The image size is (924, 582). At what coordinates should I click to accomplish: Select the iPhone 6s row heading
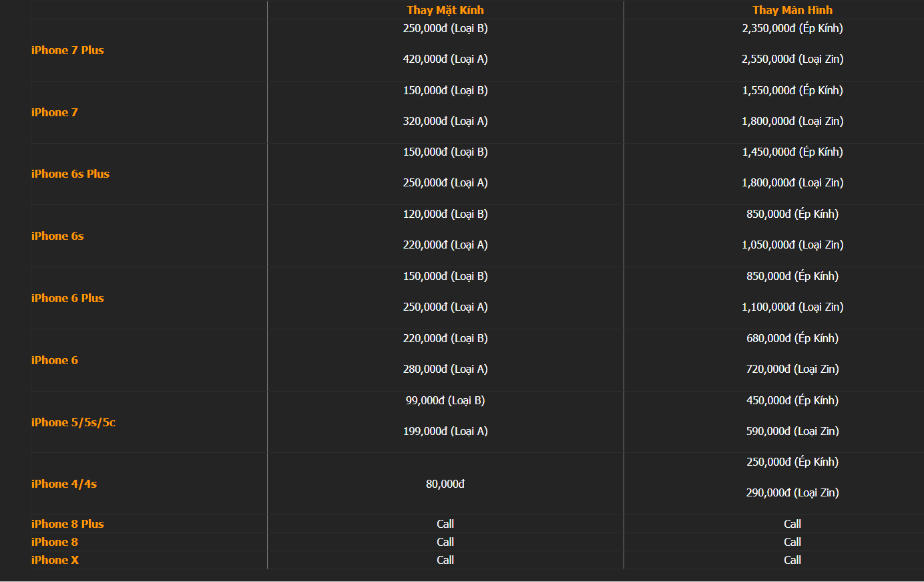57,236
